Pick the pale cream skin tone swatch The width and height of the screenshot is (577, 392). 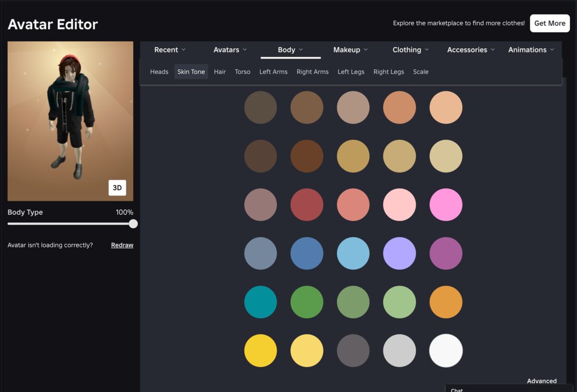tap(446, 156)
